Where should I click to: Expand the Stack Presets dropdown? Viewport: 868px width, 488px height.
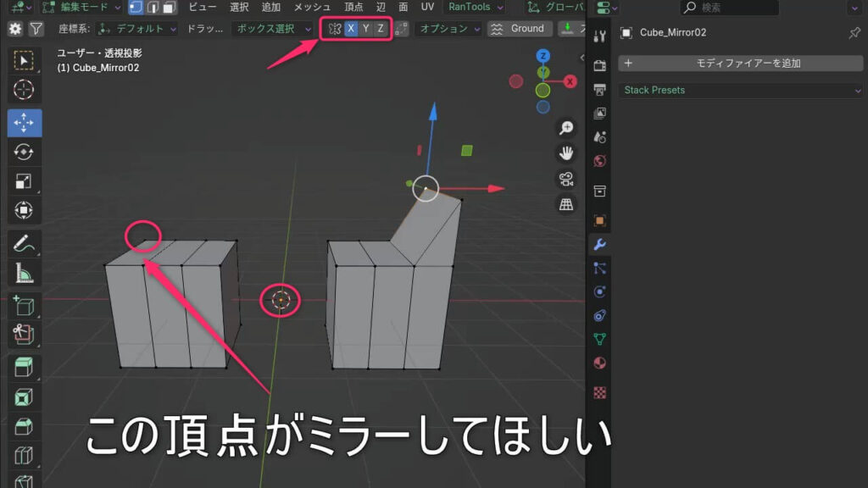click(x=742, y=90)
